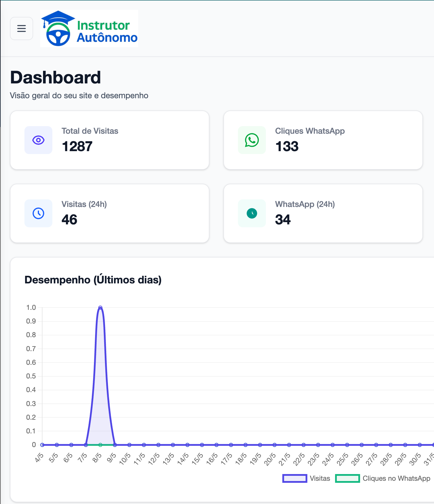Click the Desempenho (Últimos dias) chart title
This screenshot has width=434, height=504.
[93, 280]
